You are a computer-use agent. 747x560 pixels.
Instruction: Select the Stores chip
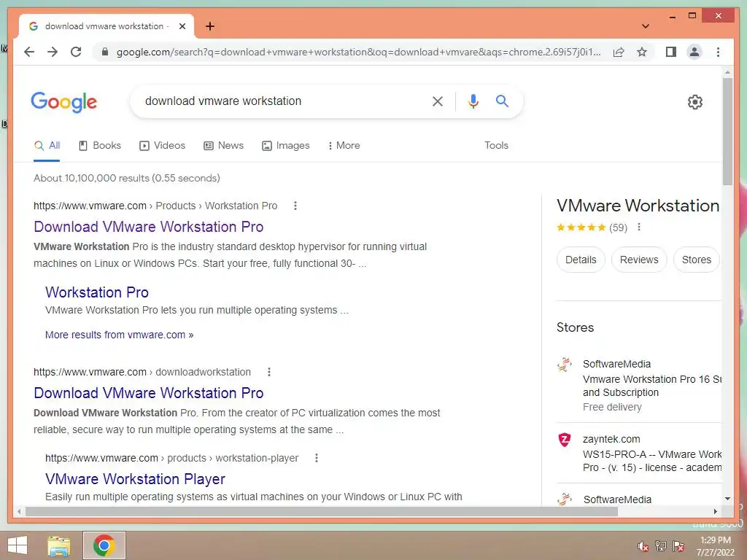[696, 260]
